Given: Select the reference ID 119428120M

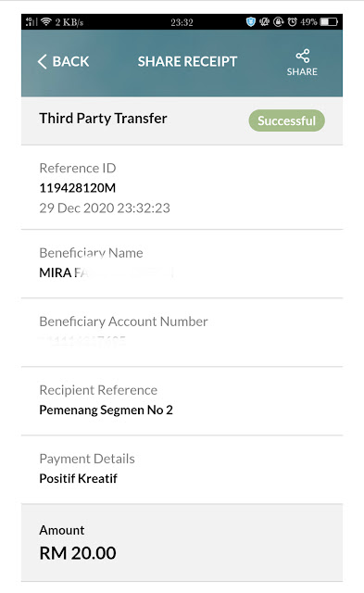Looking at the screenshot, I should click(78, 188).
